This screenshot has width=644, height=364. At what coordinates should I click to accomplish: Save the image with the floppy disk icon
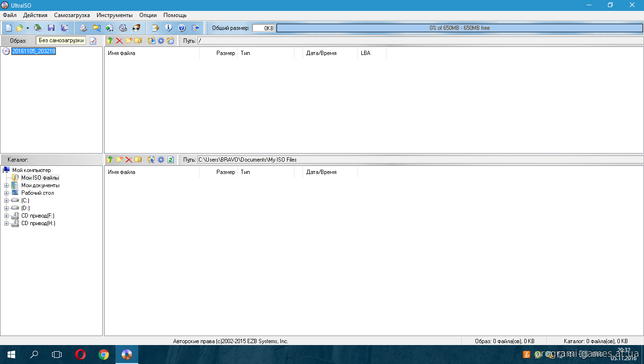tap(51, 28)
